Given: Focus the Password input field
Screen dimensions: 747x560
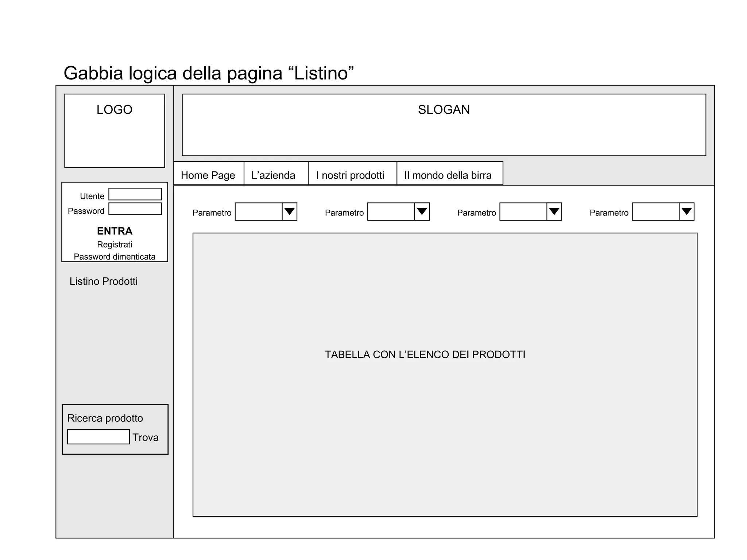Looking at the screenshot, I should coord(135,209).
